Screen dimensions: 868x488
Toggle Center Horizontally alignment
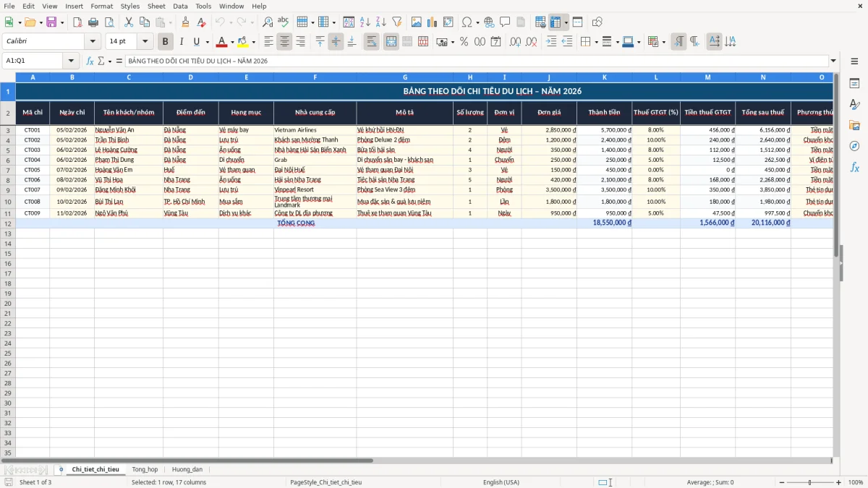pyautogui.click(x=284, y=42)
